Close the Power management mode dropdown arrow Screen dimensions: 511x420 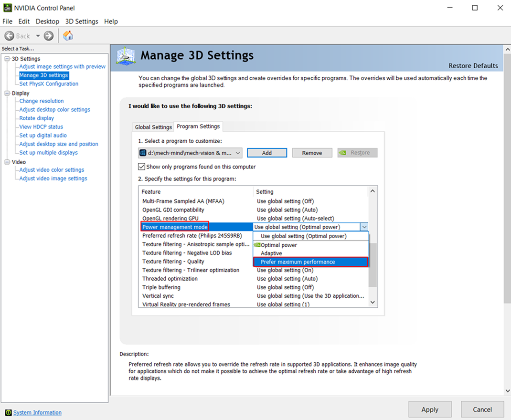[x=364, y=227]
